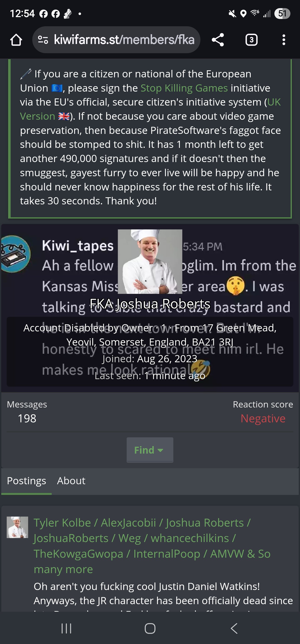Tap the chef profile avatar image

tap(150, 262)
